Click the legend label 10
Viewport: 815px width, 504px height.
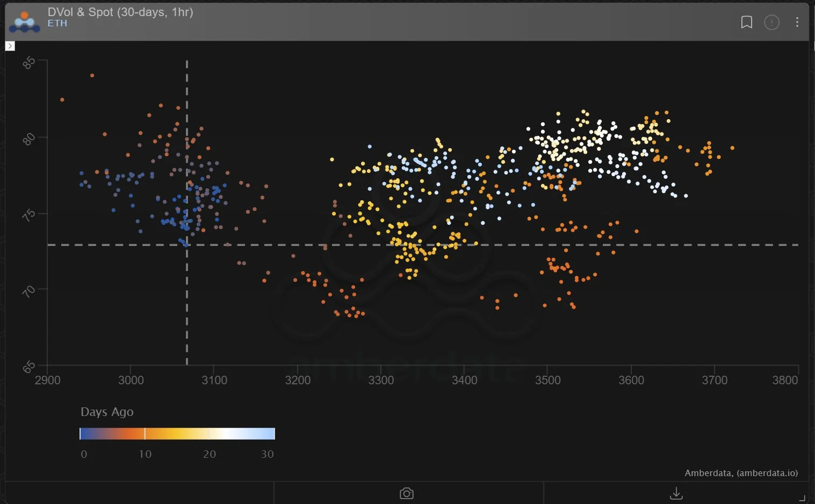[x=145, y=454]
